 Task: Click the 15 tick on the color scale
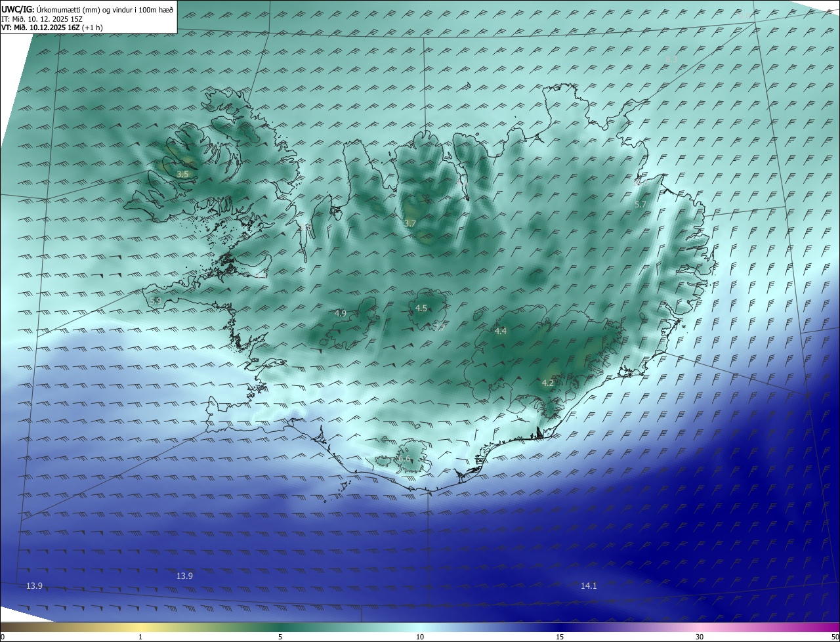[560, 637]
